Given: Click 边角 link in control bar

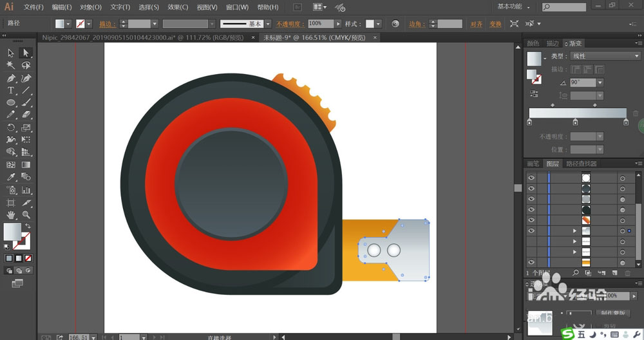Looking at the screenshot, I should coord(417,24).
